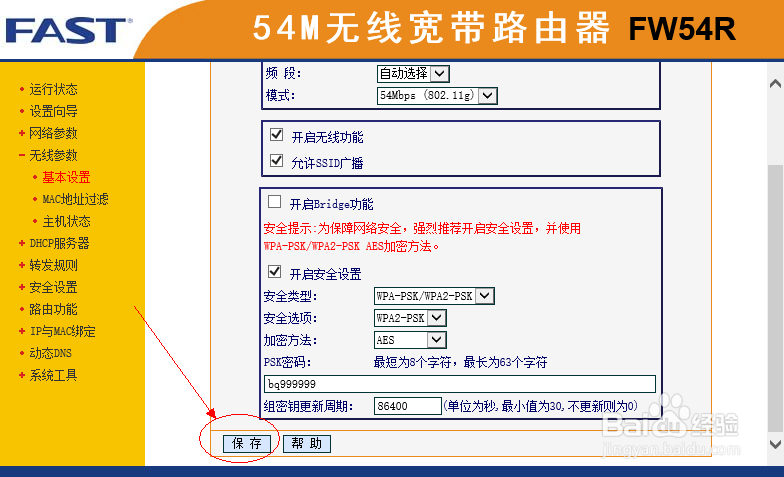This screenshot has height=477, width=784.
Task: Click the FW54R model title text
Action: (x=682, y=29)
